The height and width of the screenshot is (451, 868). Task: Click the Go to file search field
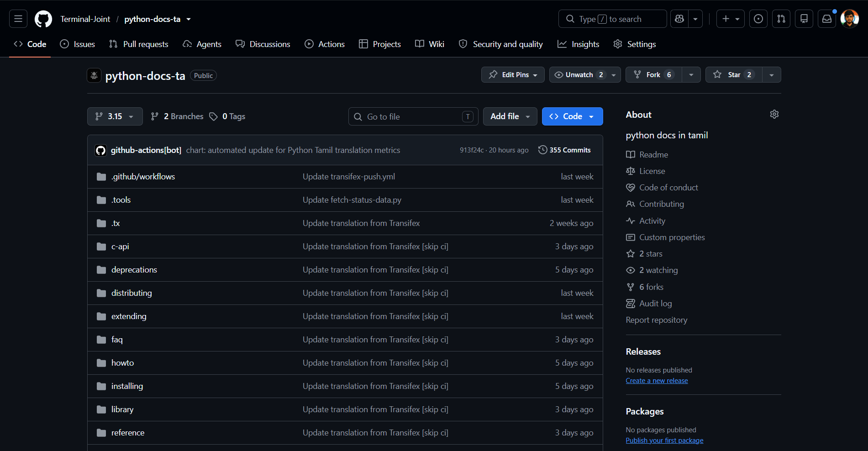(x=413, y=116)
